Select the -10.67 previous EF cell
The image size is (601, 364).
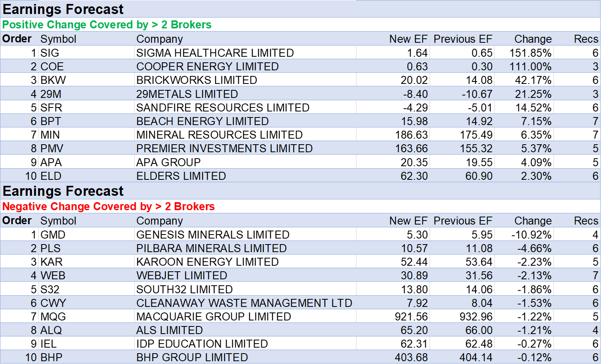click(477, 94)
